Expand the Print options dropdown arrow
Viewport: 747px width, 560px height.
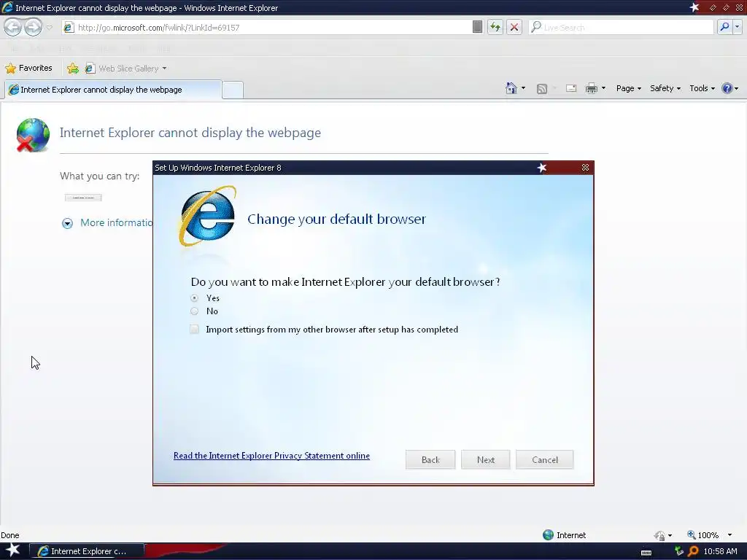[x=603, y=88]
